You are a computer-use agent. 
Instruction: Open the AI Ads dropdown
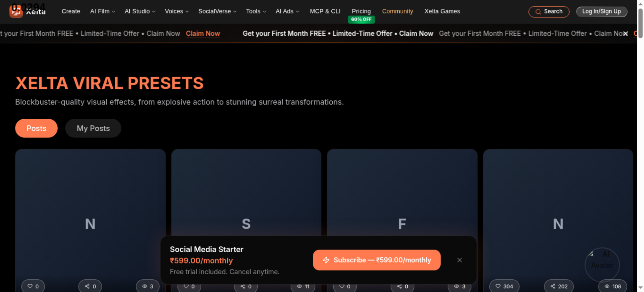coord(287,11)
